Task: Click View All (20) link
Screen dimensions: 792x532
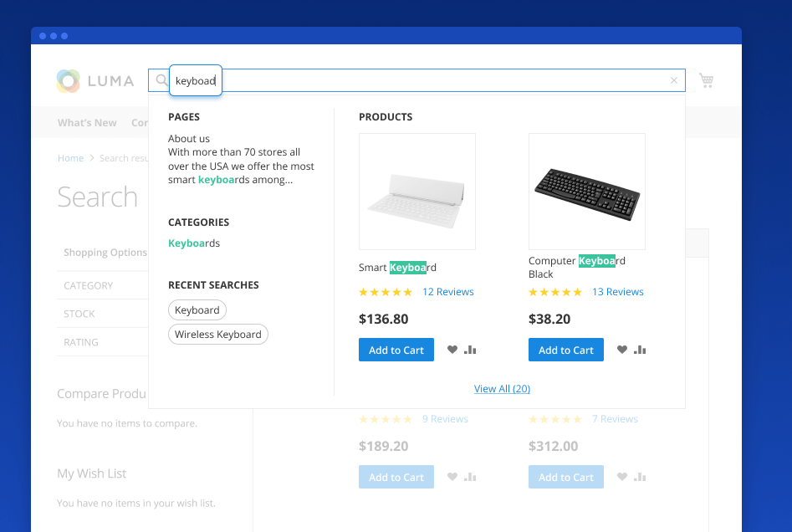Action: pos(502,388)
